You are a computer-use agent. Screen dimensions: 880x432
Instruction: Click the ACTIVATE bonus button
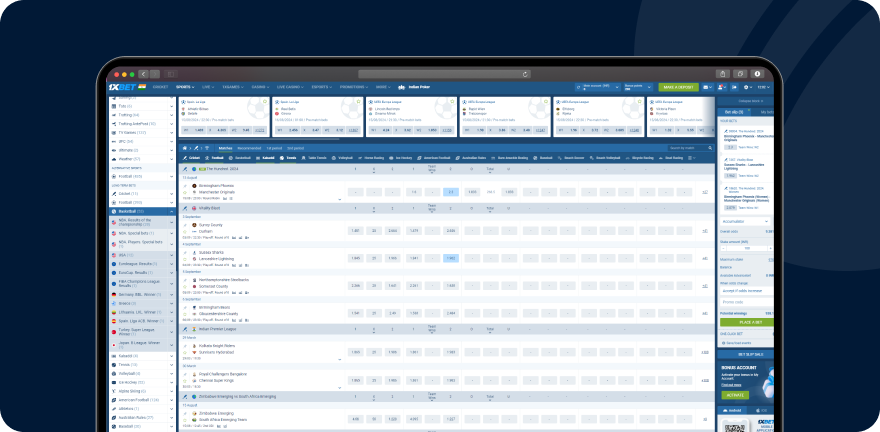735,395
